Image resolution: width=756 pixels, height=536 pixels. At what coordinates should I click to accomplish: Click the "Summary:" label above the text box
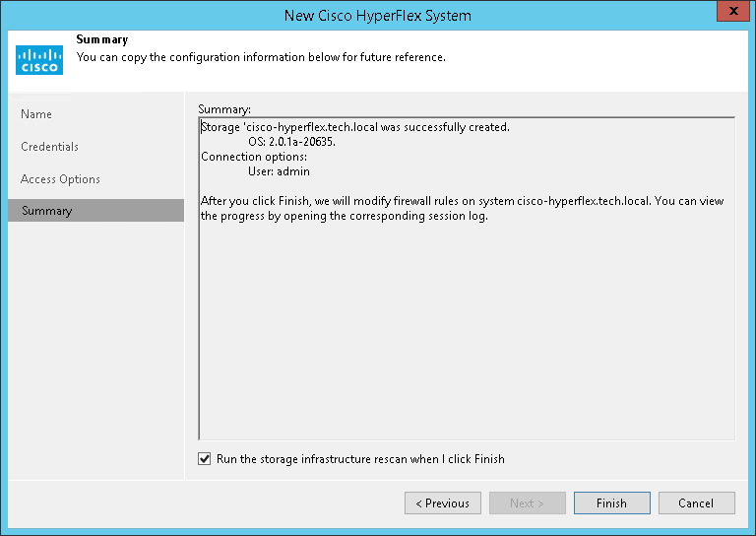tap(224, 107)
